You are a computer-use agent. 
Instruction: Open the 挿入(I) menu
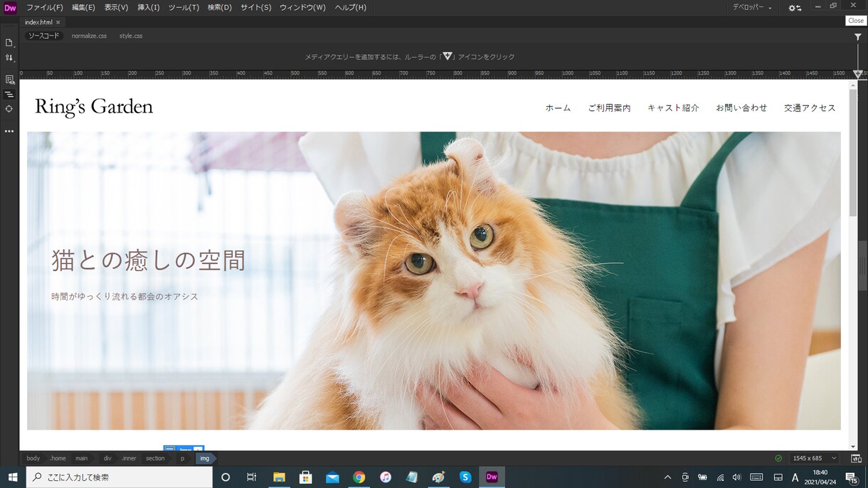click(149, 7)
